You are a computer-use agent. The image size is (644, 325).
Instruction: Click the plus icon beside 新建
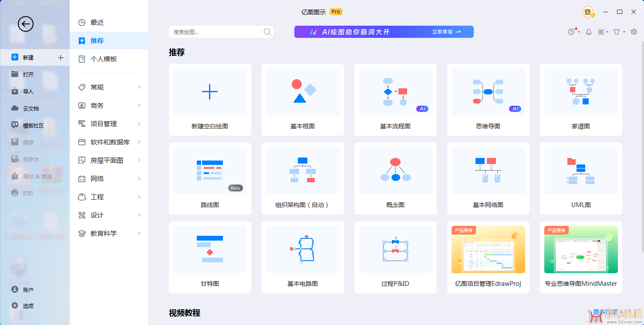click(61, 57)
